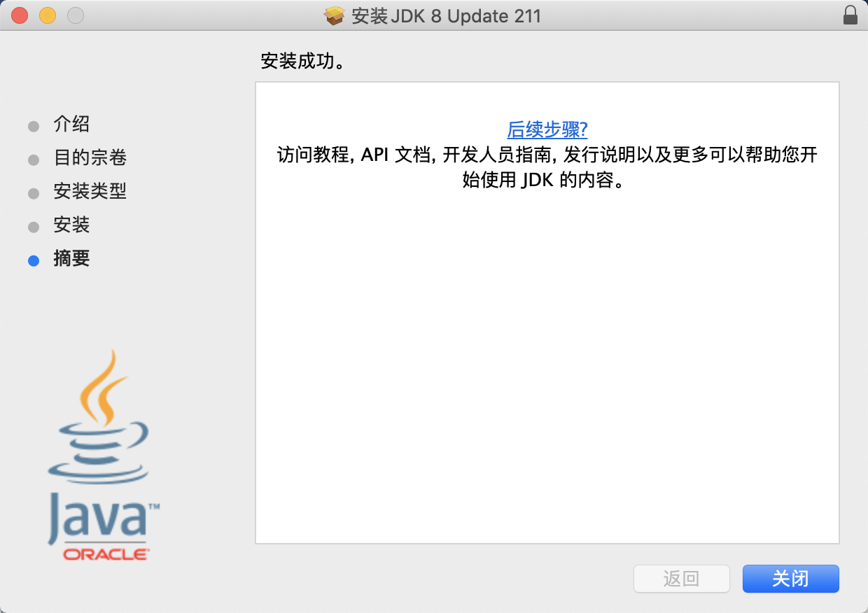The width and height of the screenshot is (868, 613).
Task: Click the 返回 button
Action: point(682,579)
